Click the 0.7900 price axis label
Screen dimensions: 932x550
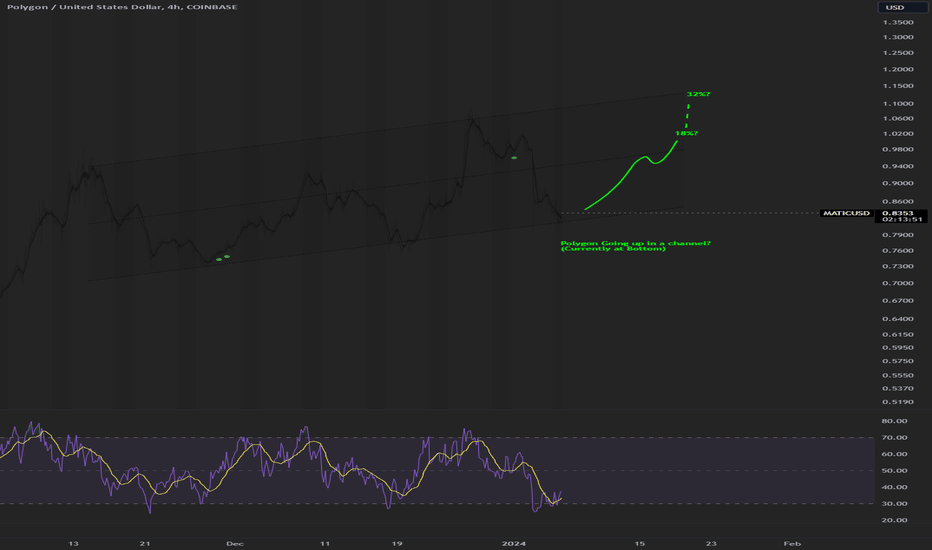click(898, 235)
